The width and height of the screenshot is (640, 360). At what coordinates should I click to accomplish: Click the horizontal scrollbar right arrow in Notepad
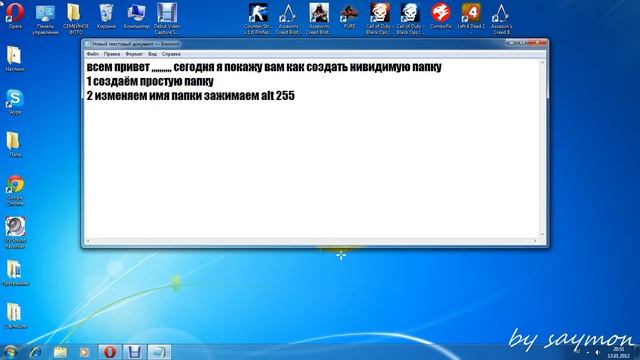click(x=536, y=241)
